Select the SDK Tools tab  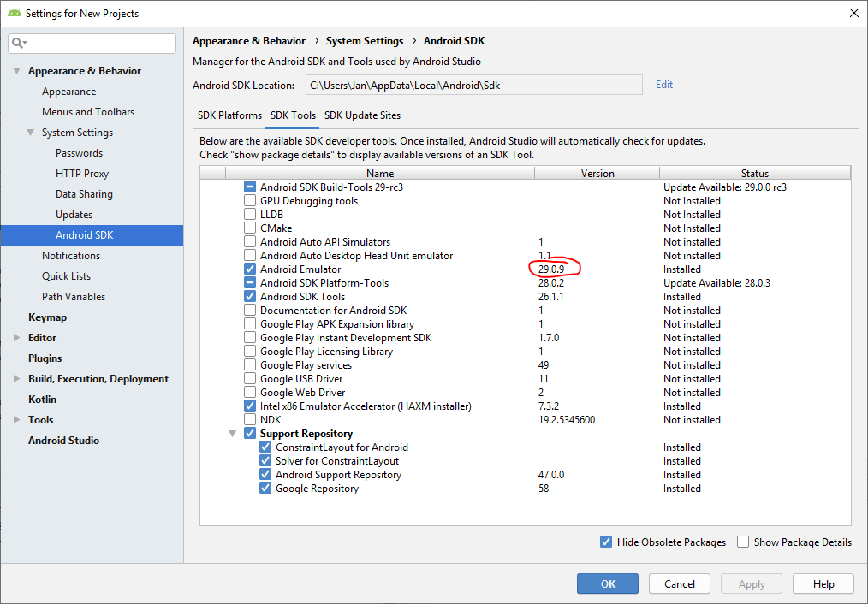pyautogui.click(x=293, y=115)
